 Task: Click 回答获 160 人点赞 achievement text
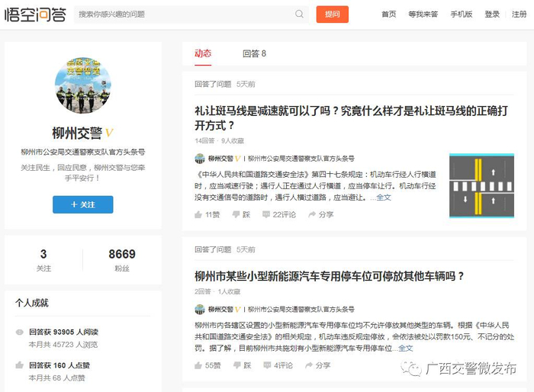pos(60,365)
